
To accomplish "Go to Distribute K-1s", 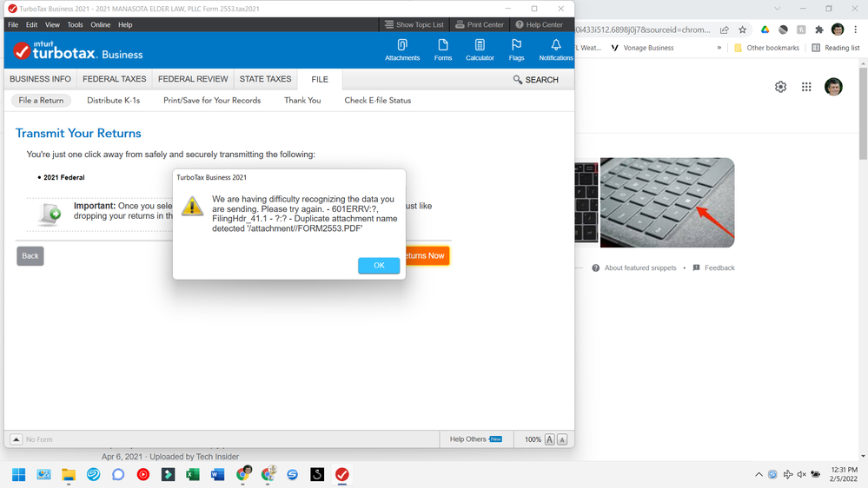I will click(x=114, y=100).
